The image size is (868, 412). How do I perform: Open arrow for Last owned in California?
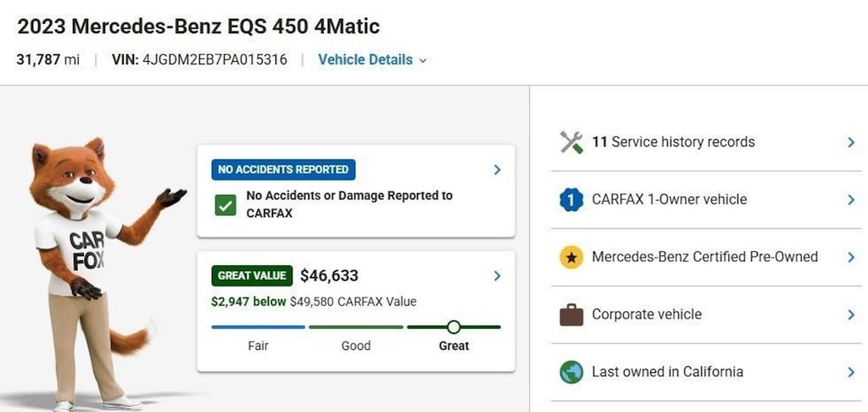(851, 372)
